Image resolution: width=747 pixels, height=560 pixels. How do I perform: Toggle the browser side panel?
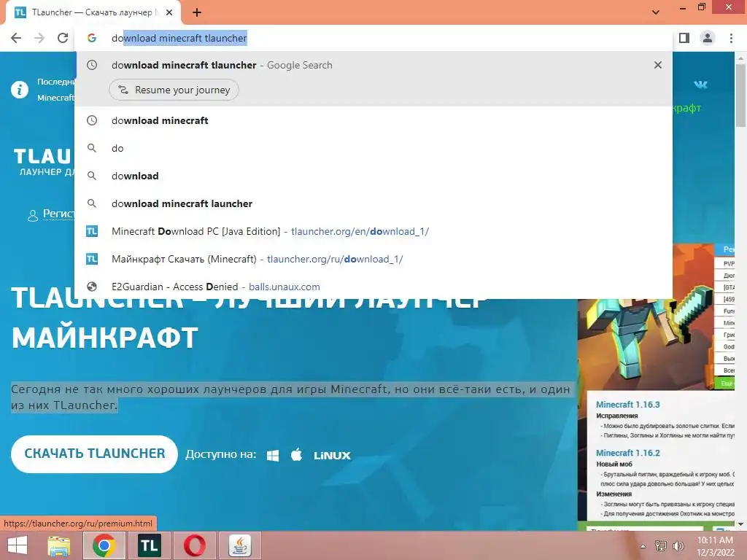tap(684, 38)
